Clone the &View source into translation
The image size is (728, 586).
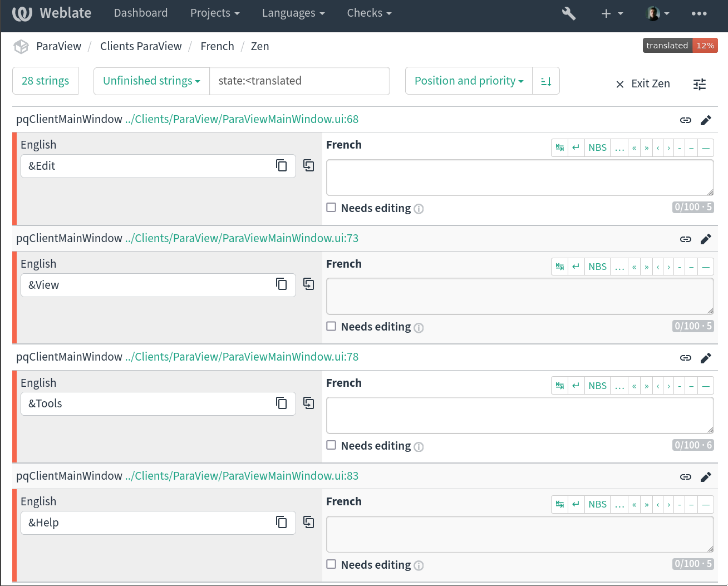coord(308,284)
